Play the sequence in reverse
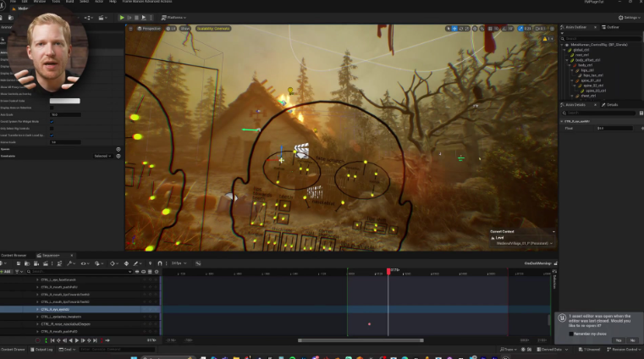This screenshot has height=359, width=644. point(70,340)
